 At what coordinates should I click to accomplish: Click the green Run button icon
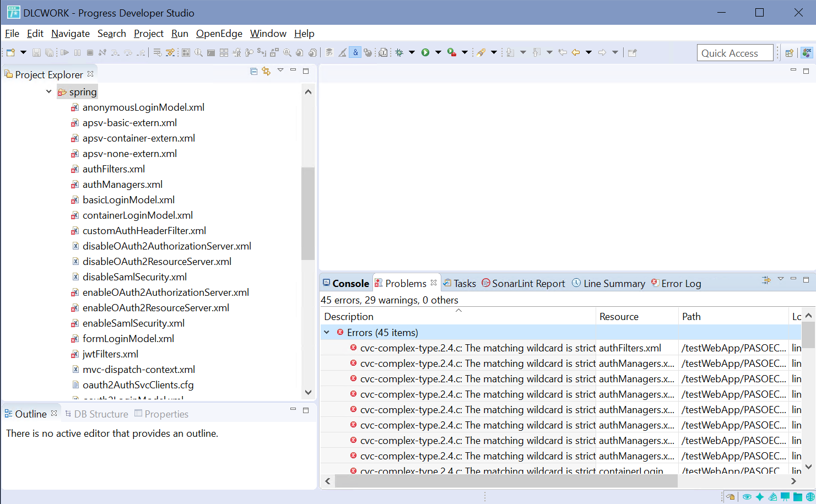425,53
